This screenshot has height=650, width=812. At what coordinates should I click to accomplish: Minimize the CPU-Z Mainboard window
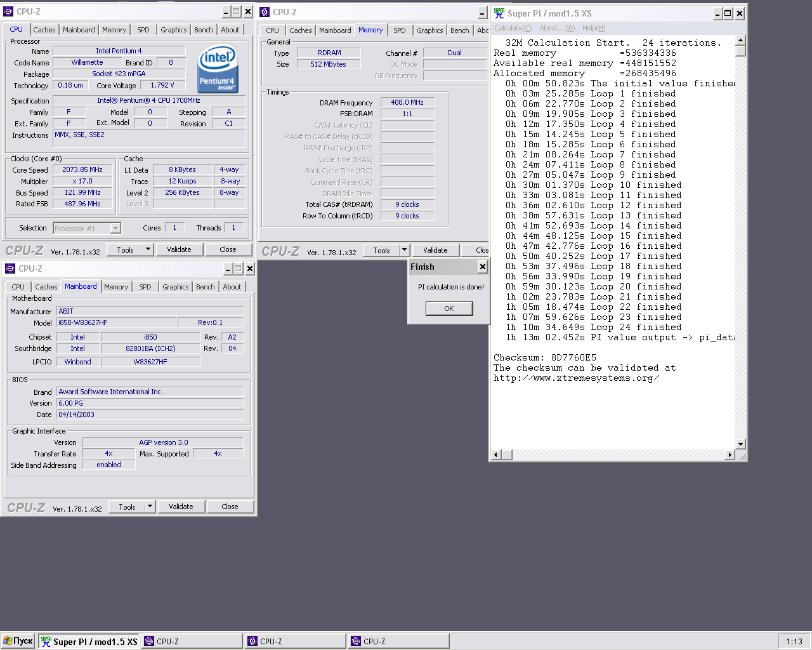click(228, 269)
